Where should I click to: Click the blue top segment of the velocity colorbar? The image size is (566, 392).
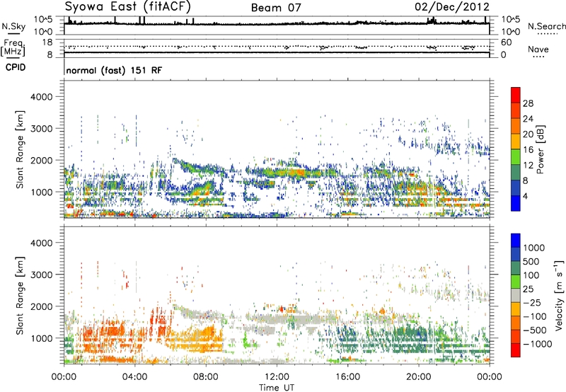(516, 241)
